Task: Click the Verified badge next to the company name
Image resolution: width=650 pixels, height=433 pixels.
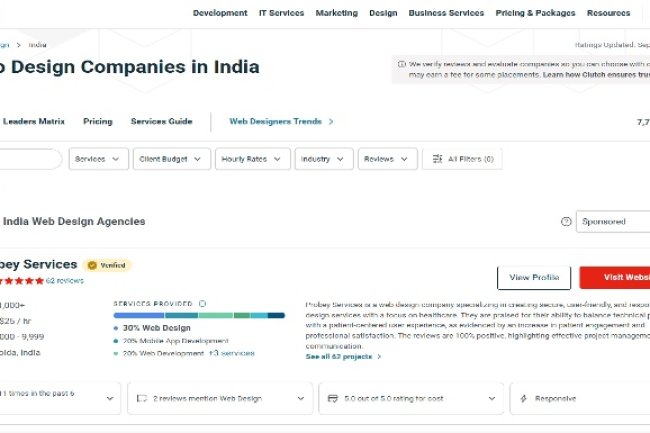Action: pos(107,265)
